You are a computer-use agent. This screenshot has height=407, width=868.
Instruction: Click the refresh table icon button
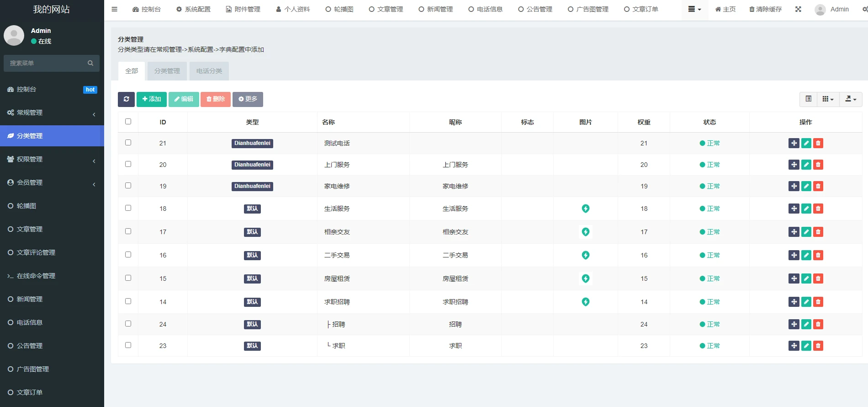pyautogui.click(x=126, y=99)
